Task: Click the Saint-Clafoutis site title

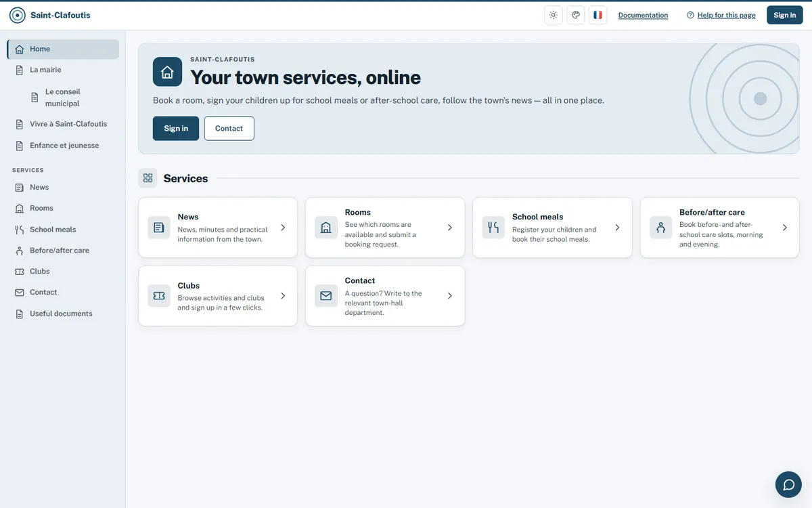Action: (x=60, y=15)
